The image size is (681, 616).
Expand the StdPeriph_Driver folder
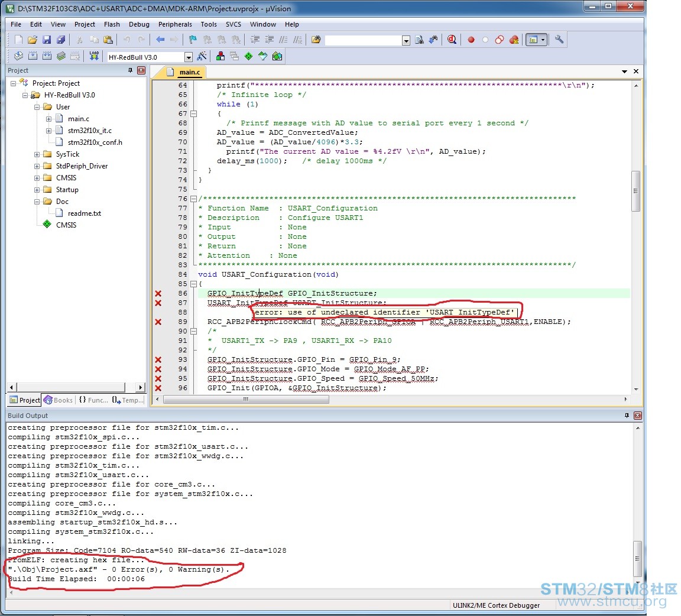37,166
